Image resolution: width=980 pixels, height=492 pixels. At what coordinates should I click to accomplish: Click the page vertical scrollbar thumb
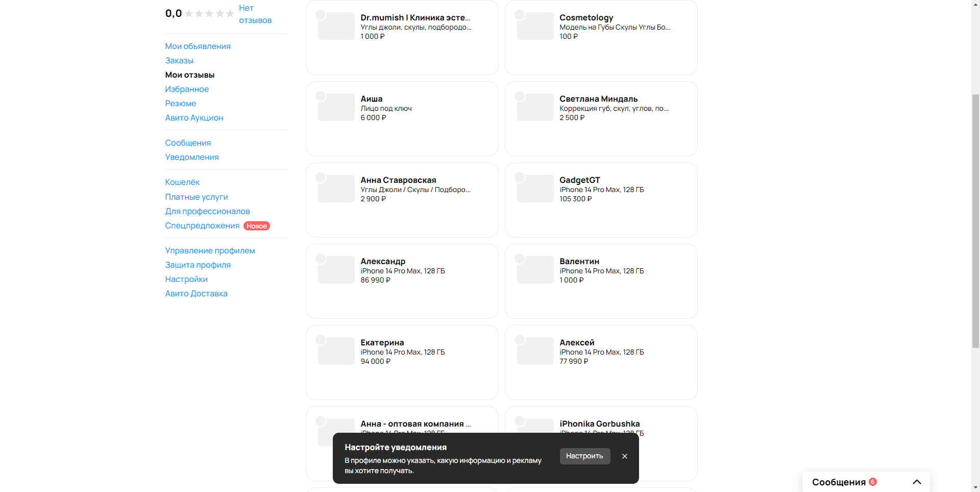(975, 221)
